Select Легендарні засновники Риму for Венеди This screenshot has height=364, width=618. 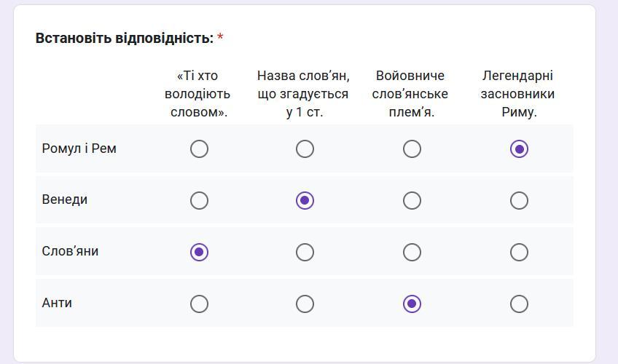[519, 200]
